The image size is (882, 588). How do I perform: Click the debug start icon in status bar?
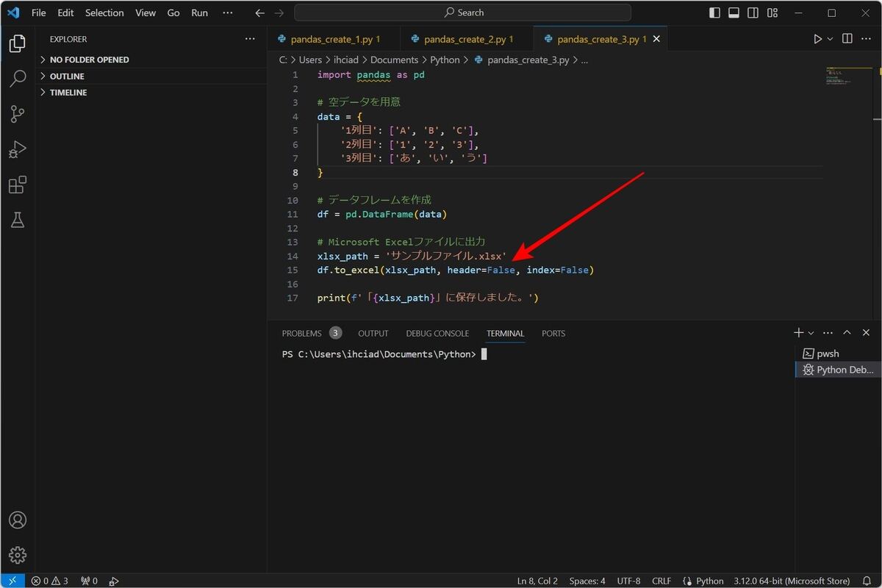click(114, 581)
